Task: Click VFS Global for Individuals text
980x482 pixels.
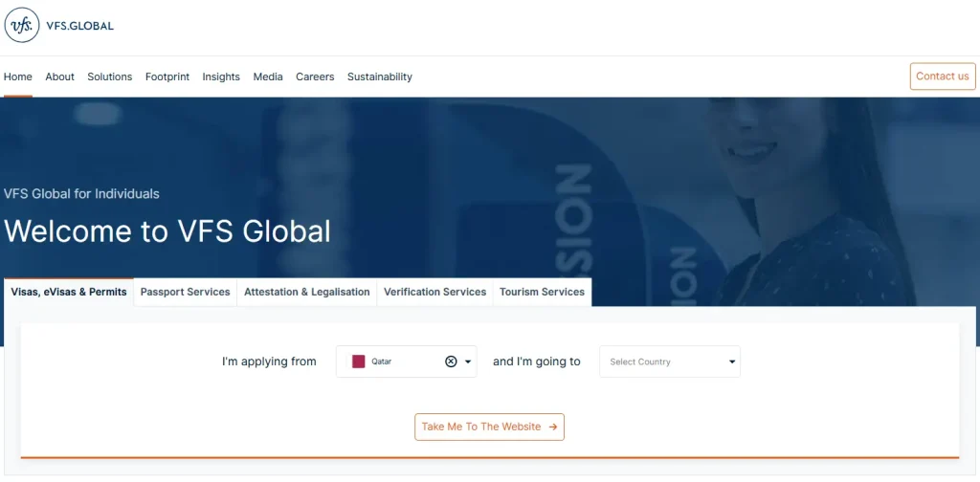Action: tap(81, 193)
